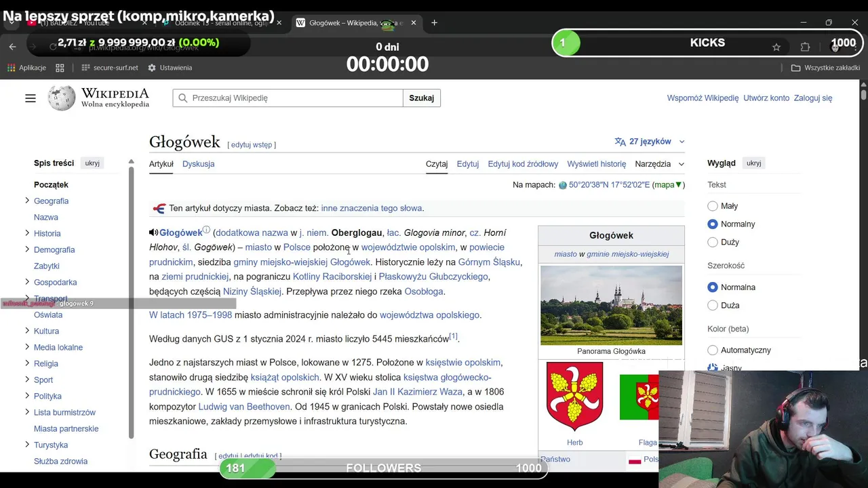Open the województwie opolskim link
The image size is (868, 488).
[408, 247]
